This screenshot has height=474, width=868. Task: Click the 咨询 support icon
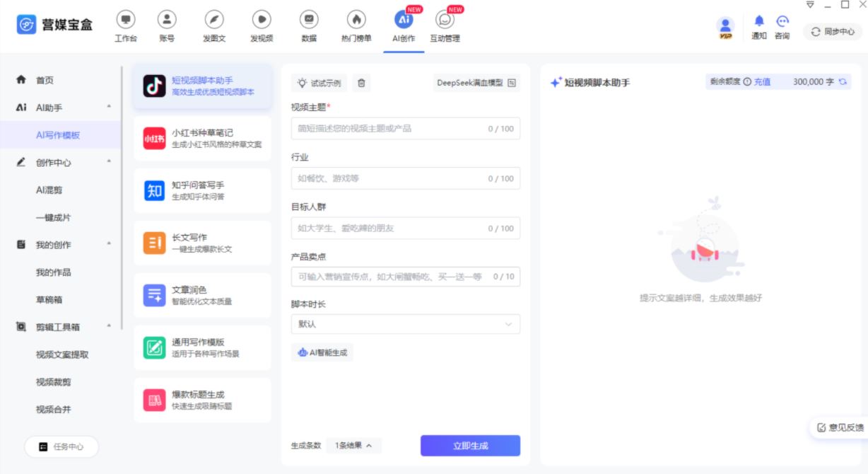click(782, 22)
